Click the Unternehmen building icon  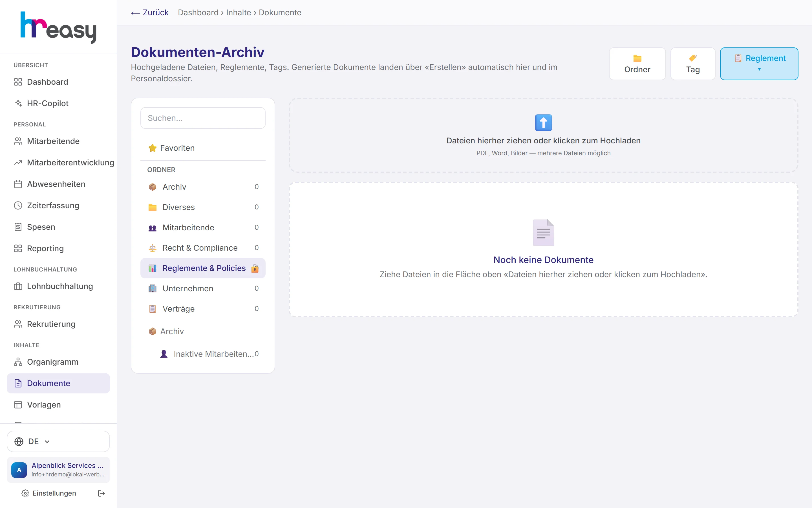click(152, 288)
